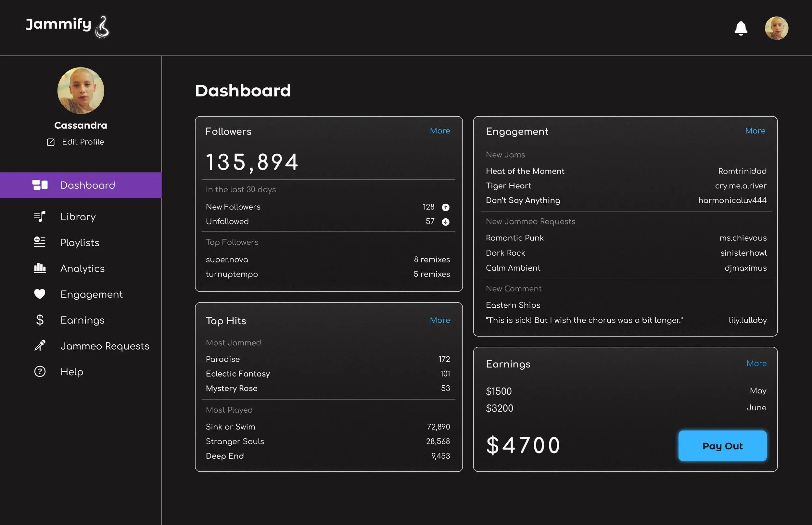Open More link in Top Hits card
Viewport: 812px width, 525px height.
point(439,320)
